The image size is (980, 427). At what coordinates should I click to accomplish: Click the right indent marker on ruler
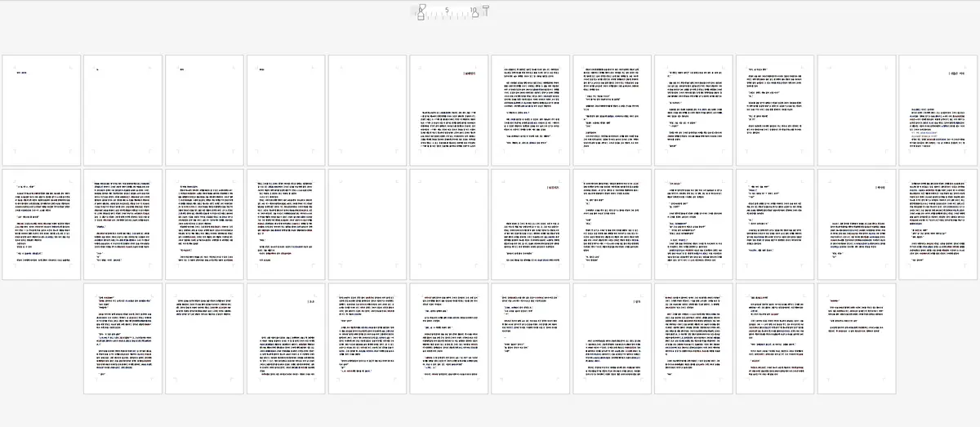474,14
